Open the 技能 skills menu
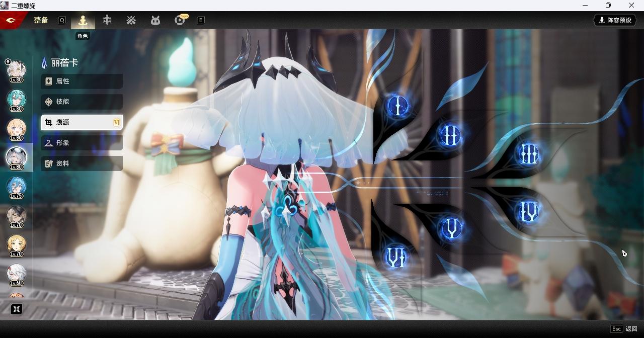 [82, 102]
